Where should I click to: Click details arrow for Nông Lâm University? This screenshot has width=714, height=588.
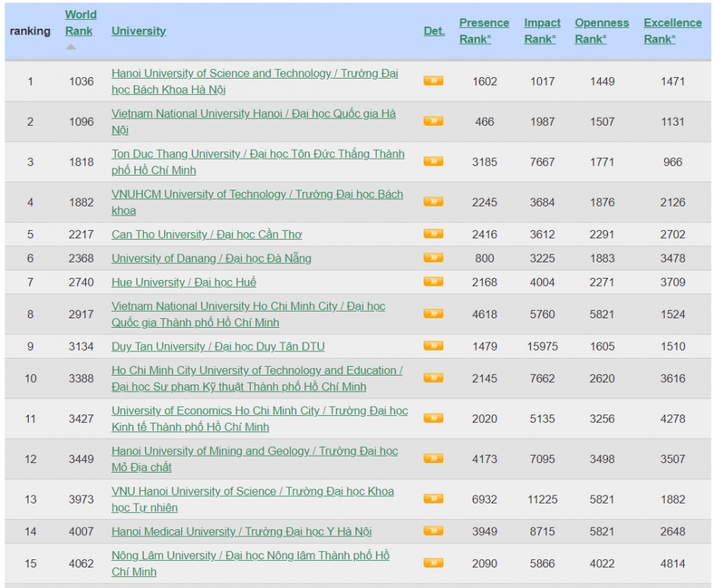pos(433,563)
